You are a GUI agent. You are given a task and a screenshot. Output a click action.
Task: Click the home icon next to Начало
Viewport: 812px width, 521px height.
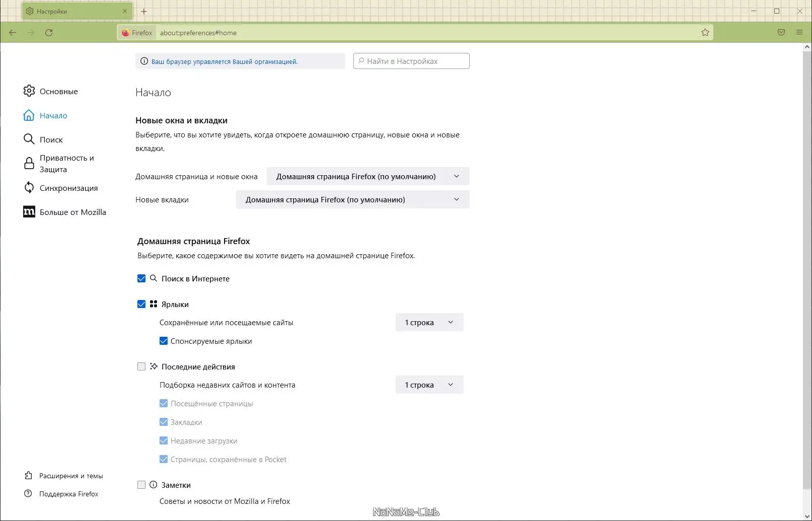tap(29, 115)
